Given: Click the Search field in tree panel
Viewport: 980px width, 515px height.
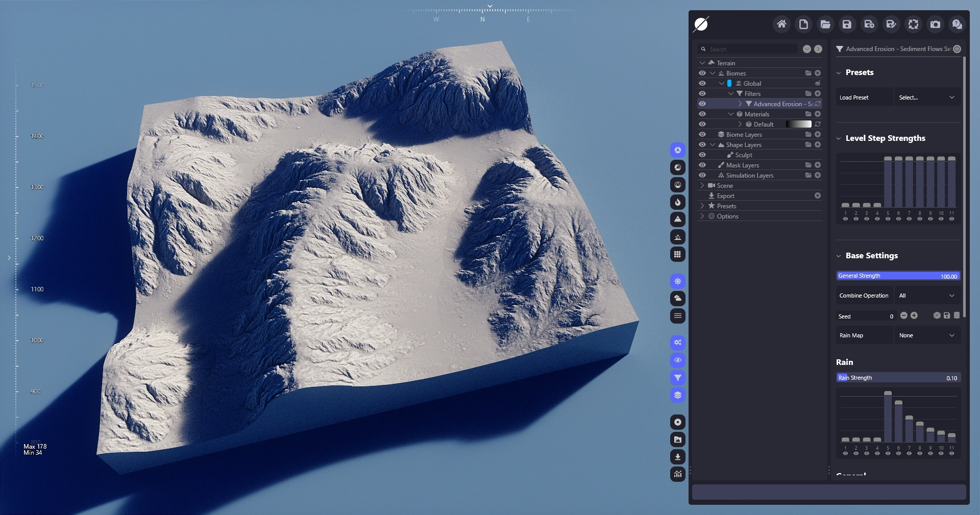Looking at the screenshot, I should pyautogui.click(x=751, y=49).
